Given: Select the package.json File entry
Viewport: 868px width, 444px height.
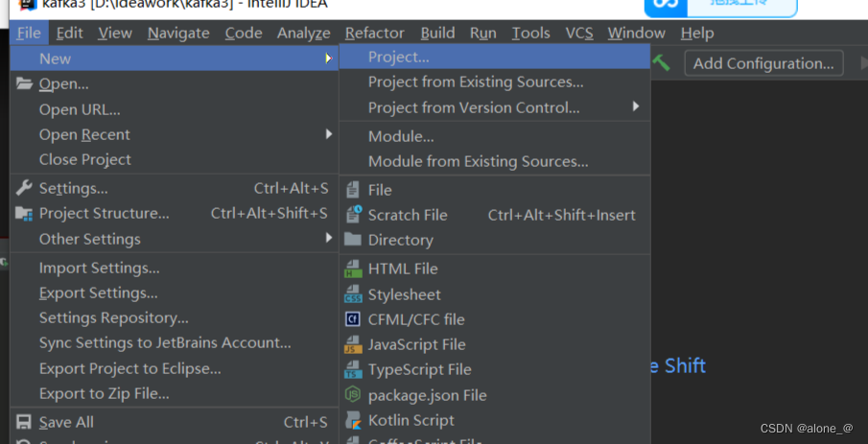Looking at the screenshot, I should (x=495, y=395).
